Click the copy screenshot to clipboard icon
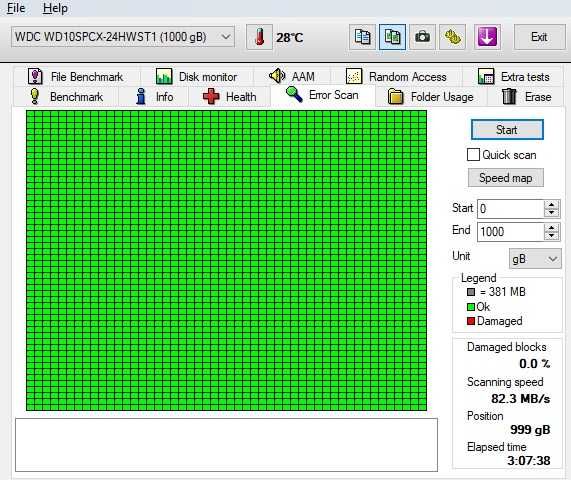Viewport: 571px width, 480px height. coord(392,37)
